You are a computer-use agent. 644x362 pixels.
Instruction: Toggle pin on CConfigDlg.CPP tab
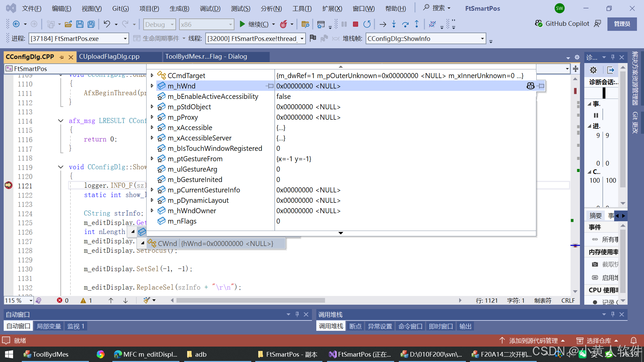pos(62,57)
